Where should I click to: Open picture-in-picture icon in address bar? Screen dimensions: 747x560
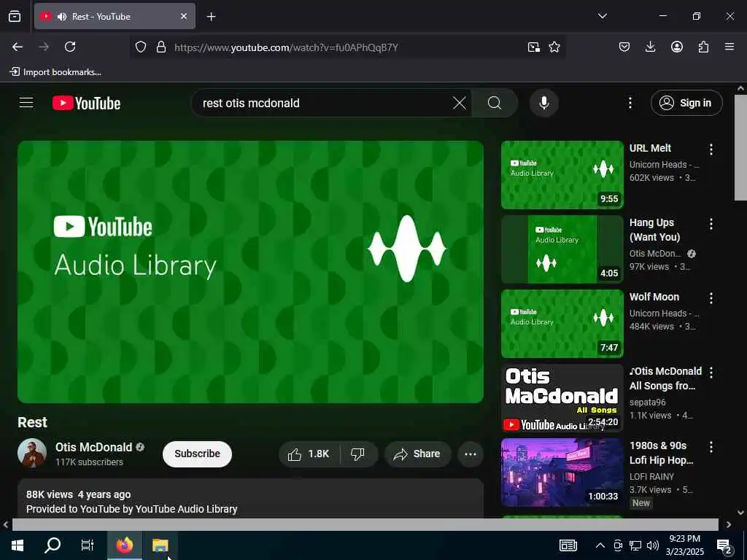point(533,47)
